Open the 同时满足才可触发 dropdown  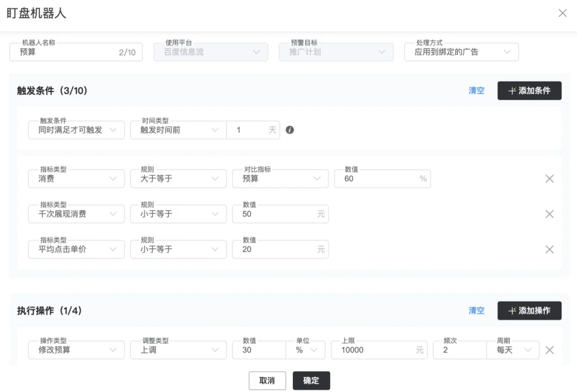76,130
